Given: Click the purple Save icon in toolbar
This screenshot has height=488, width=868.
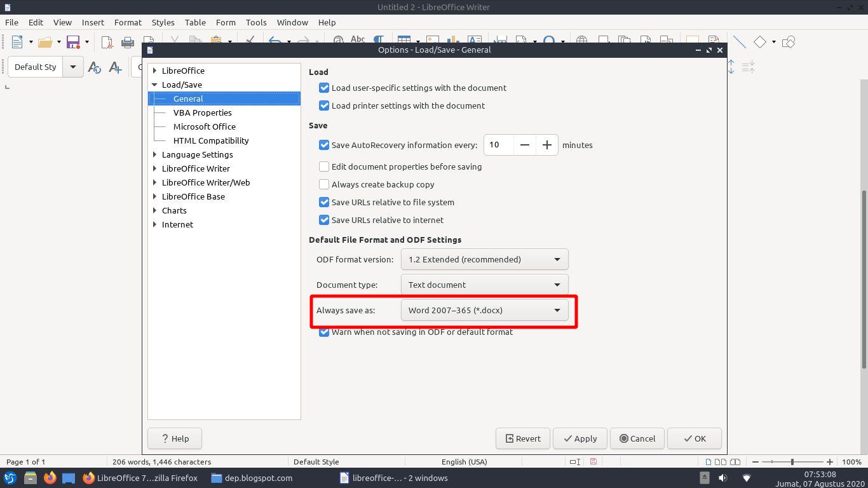Looking at the screenshot, I should click(73, 42).
